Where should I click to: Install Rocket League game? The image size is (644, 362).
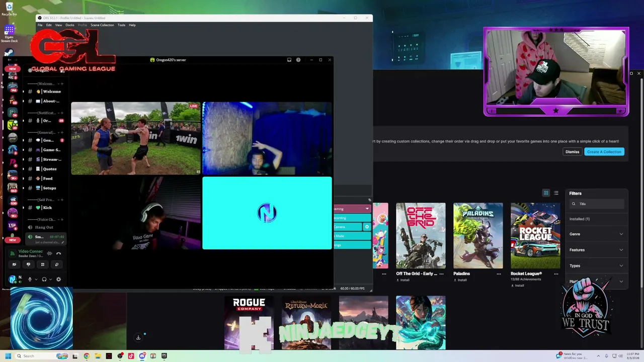point(517,286)
